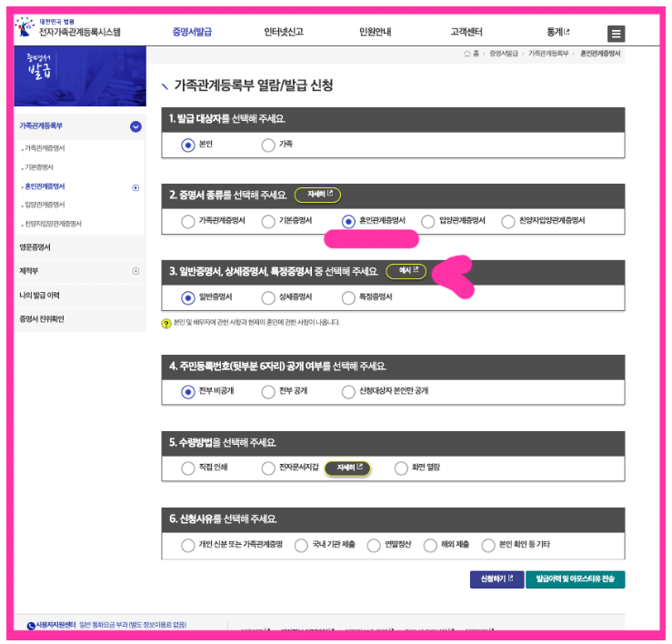Open 증명서 진위확인 sidebar menu
This screenshot has height=644, width=672.
click(x=42, y=319)
